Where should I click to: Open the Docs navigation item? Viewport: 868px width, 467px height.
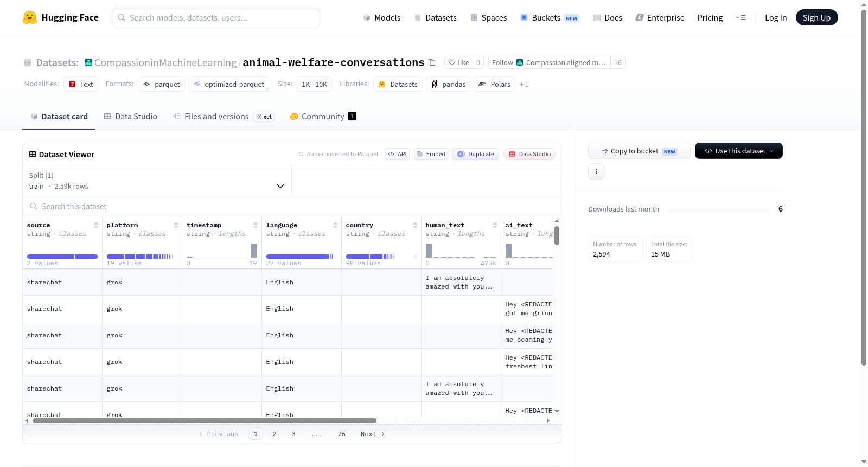coord(608,17)
